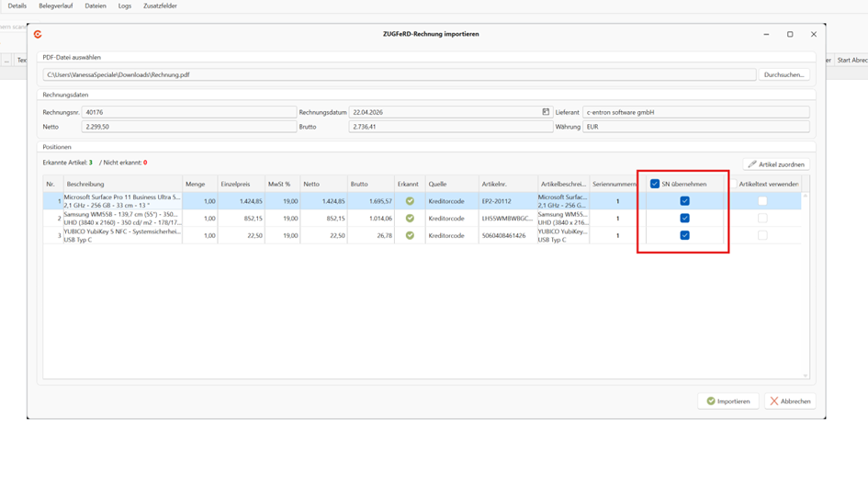Sort by Menge column header

pyautogui.click(x=200, y=184)
